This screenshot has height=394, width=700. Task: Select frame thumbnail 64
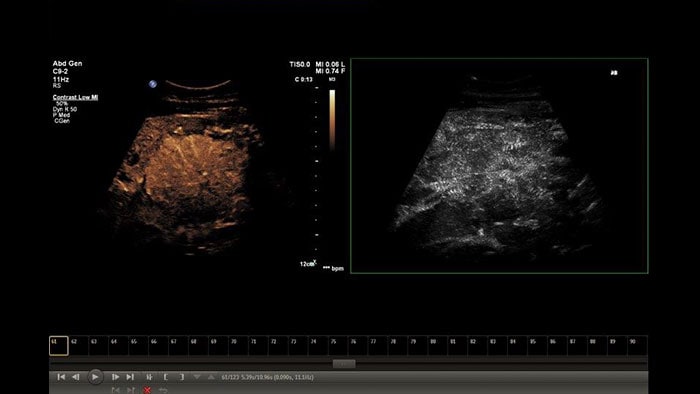(118, 346)
